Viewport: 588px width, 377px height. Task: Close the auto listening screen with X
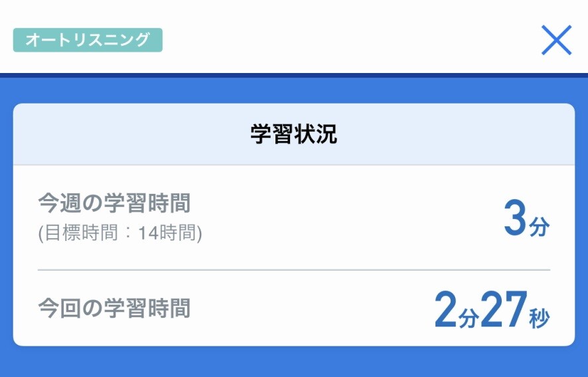pos(556,40)
